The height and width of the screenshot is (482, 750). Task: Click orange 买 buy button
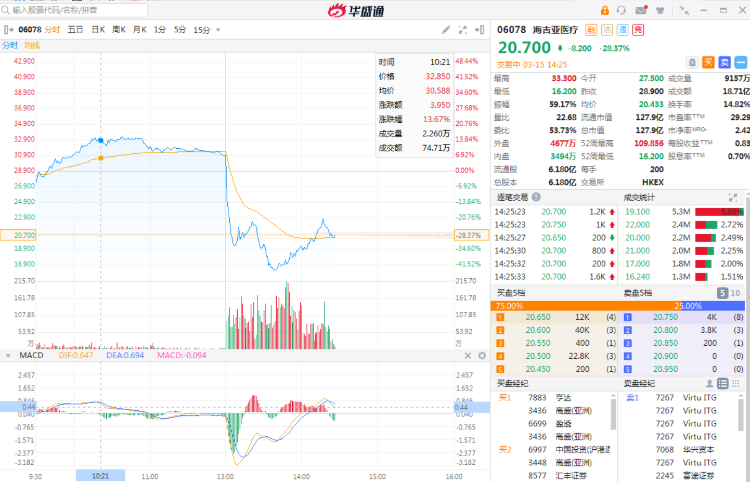point(708,62)
